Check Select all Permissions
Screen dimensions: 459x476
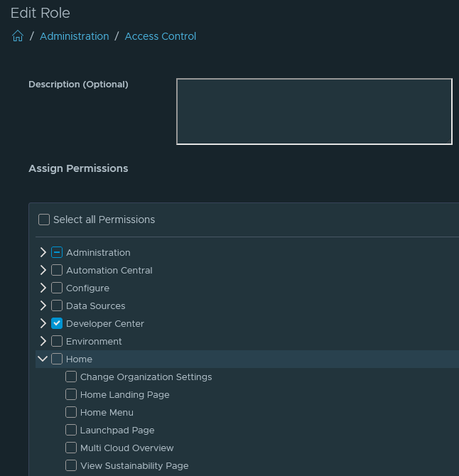tap(44, 220)
